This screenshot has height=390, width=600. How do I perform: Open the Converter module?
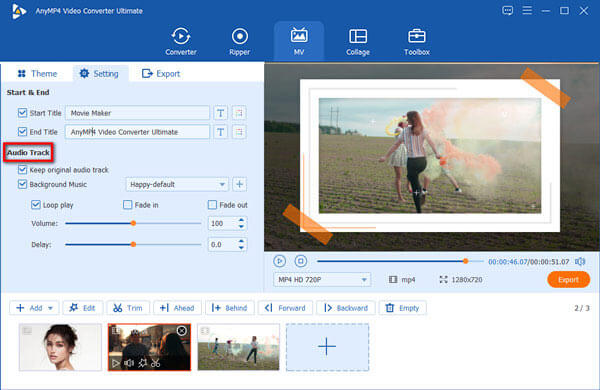181,41
